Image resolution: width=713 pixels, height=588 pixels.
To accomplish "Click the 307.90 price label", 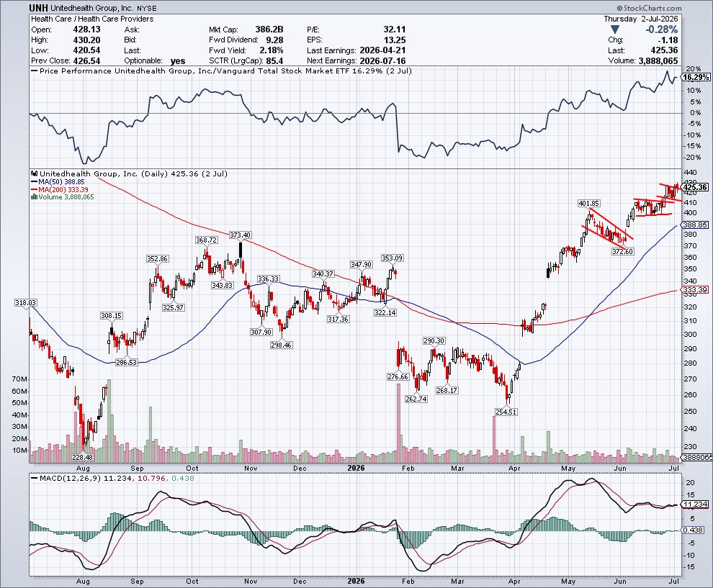I will (261, 332).
